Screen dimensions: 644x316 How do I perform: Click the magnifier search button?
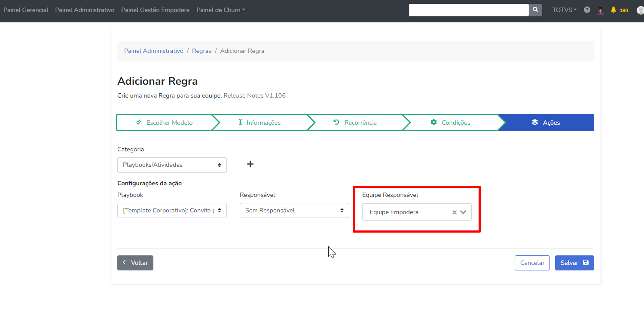535,10
